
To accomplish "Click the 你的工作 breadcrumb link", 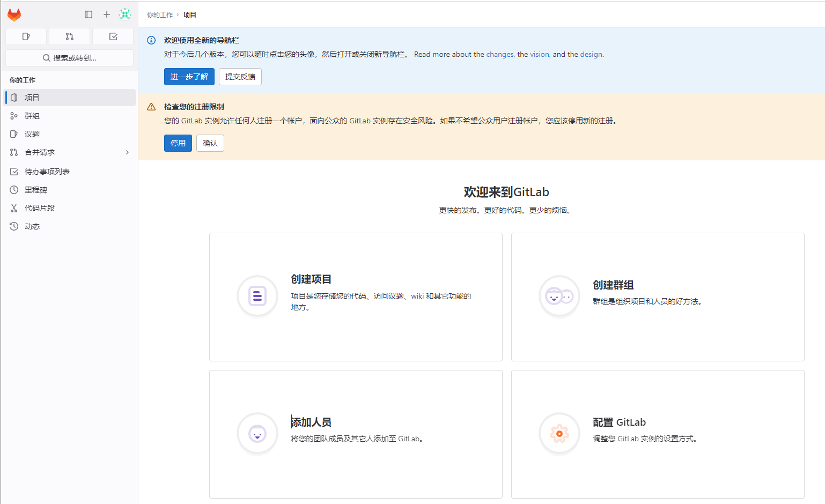I will (x=160, y=15).
